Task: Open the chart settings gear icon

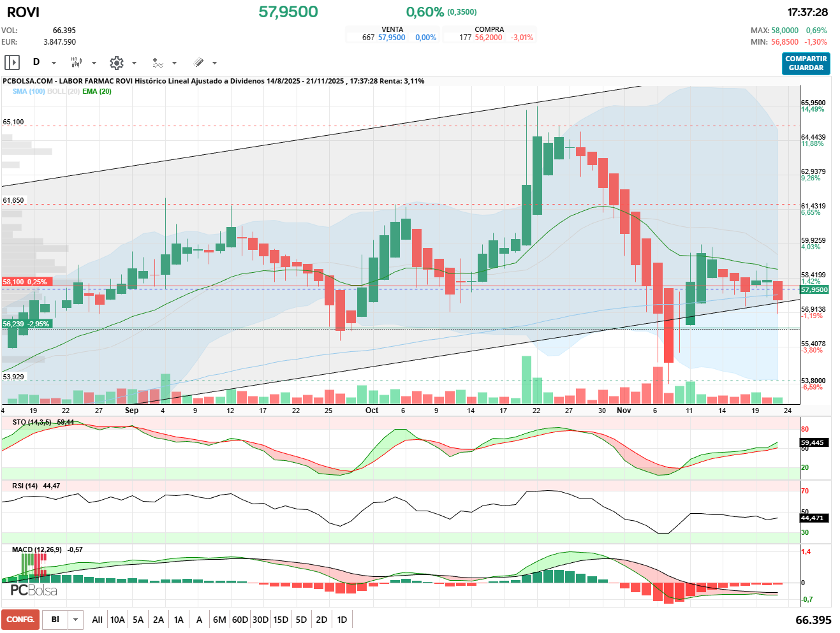Action: [116, 62]
